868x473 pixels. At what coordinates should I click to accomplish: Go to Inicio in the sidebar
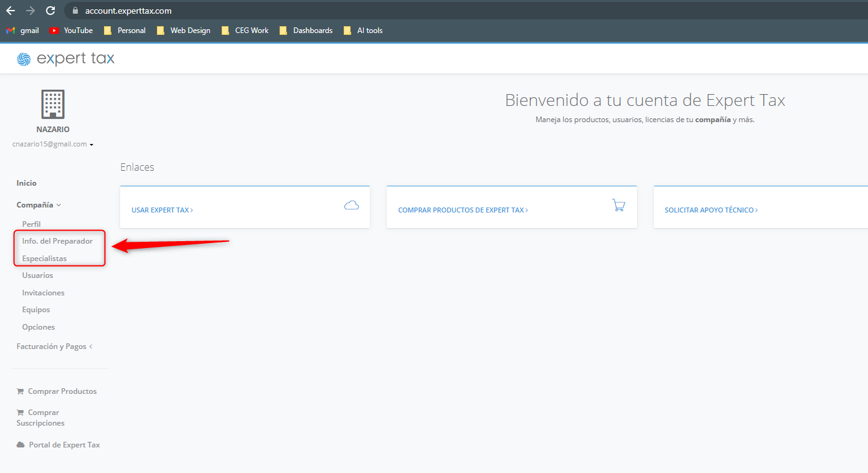27,183
